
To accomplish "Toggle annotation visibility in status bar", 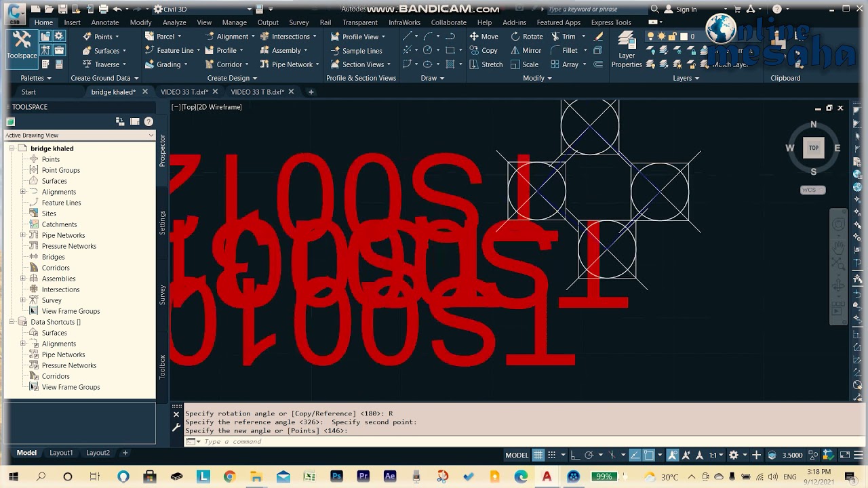I will pos(673,455).
